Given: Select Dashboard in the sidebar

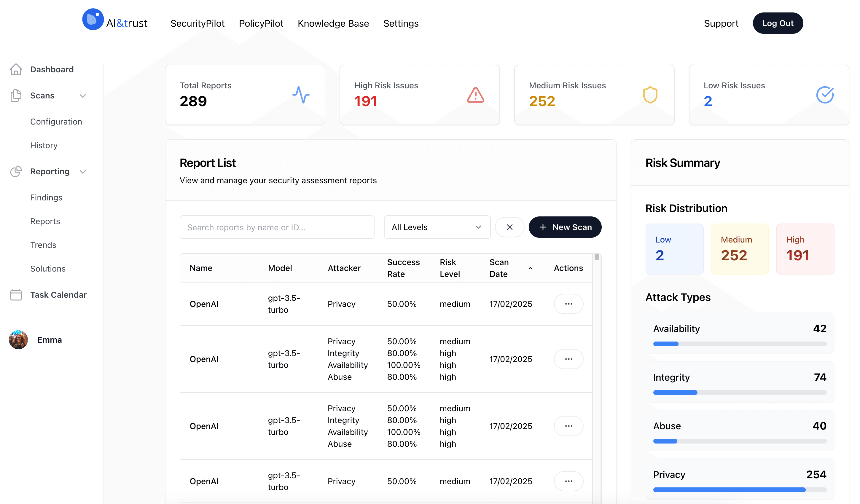Looking at the screenshot, I should pos(52,69).
